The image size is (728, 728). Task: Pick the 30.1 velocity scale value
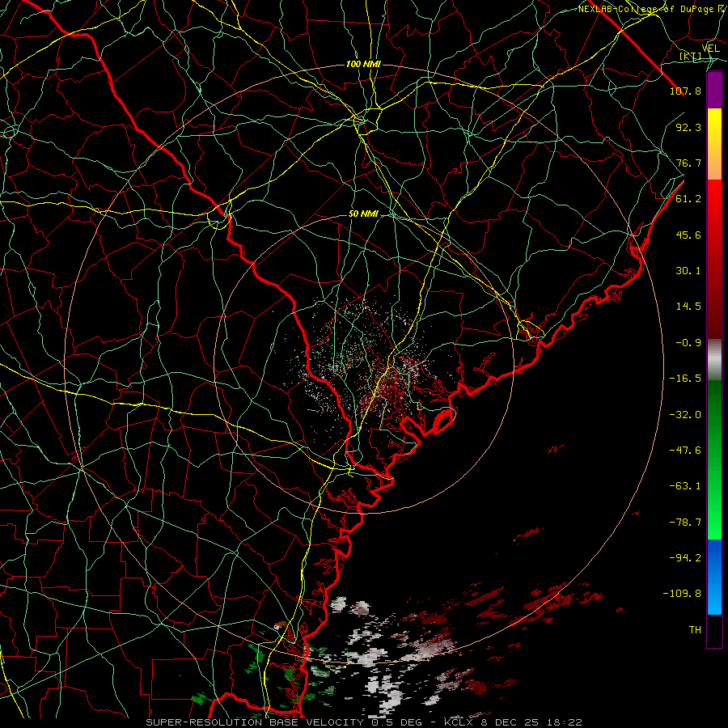(688, 271)
